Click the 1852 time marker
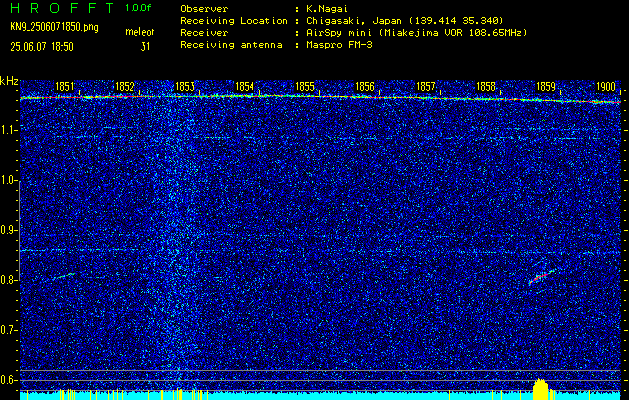This screenshot has height=400, width=629. (x=125, y=87)
